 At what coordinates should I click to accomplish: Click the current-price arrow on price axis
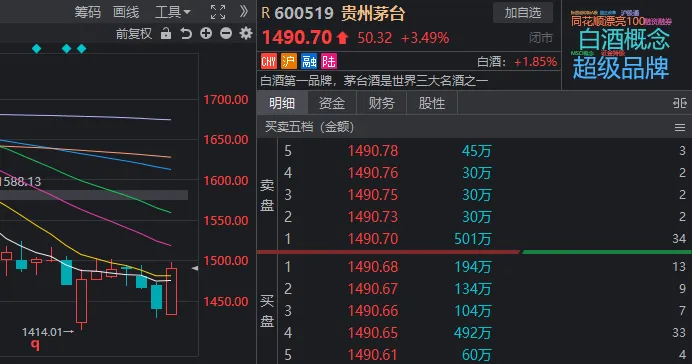coord(195,268)
